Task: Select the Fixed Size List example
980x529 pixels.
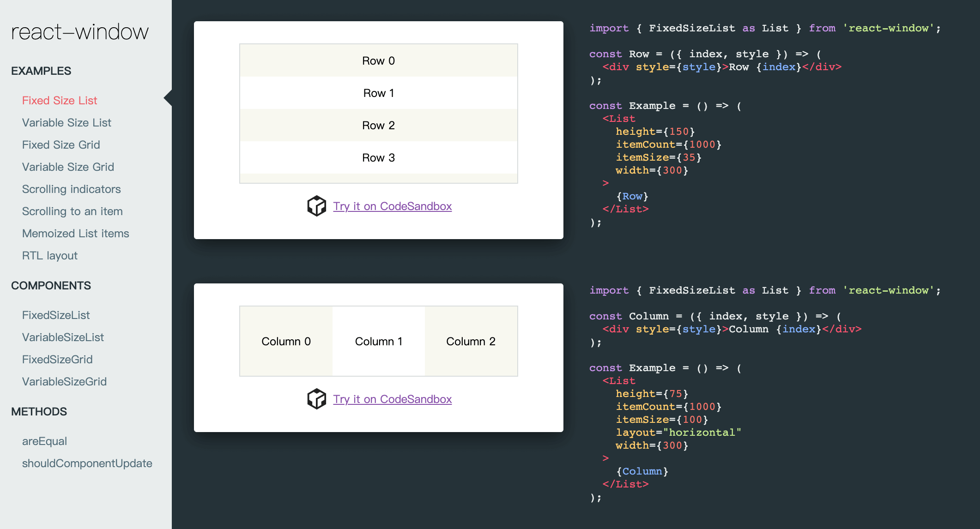Action: (x=60, y=101)
